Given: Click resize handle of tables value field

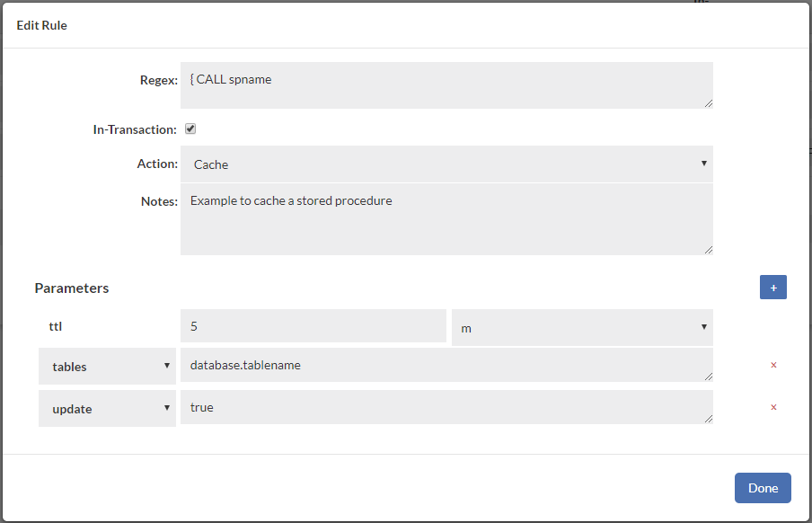Looking at the screenshot, I should (708, 377).
